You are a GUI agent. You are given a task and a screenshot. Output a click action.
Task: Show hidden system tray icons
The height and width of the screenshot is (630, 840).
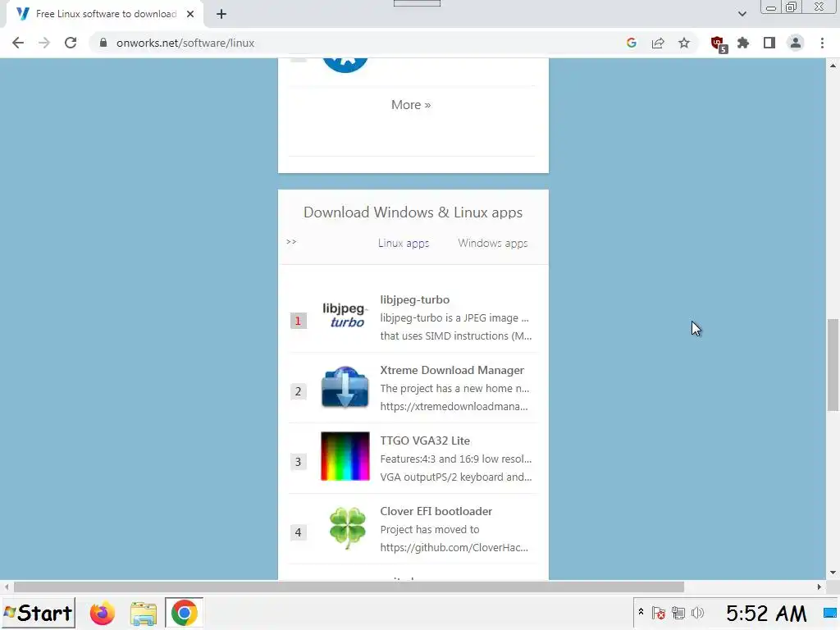(641, 612)
